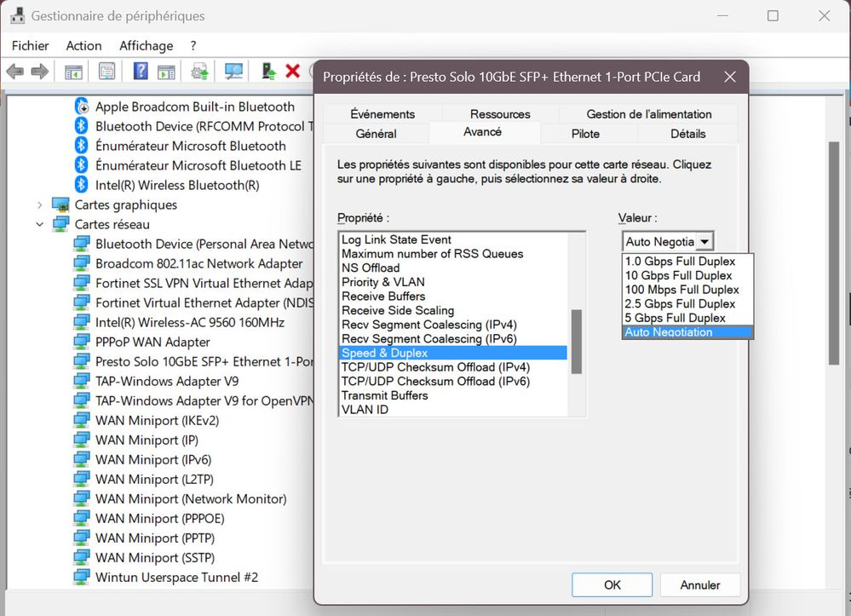
Task: Expand the Cartes graphiques category
Action: tap(40, 204)
